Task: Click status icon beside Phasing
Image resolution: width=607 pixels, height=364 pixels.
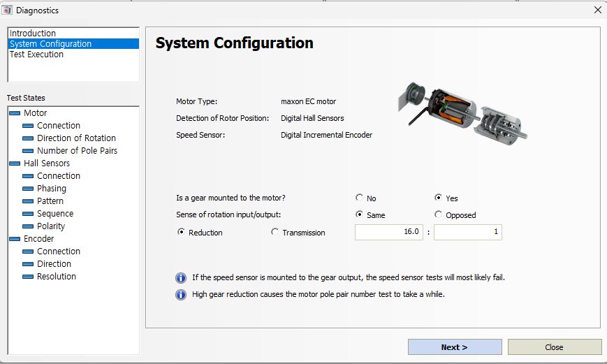Action: pos(28,189)
